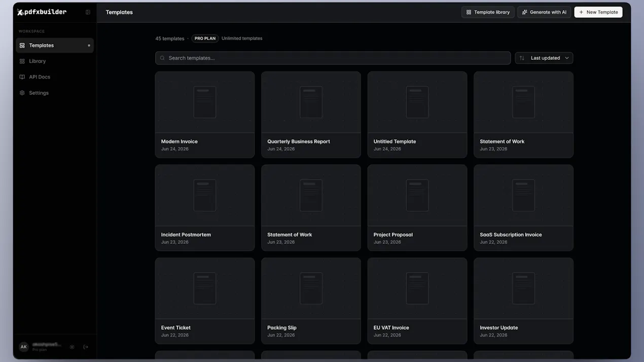Click the Investor Update title
644x362 pixels.
499,328
